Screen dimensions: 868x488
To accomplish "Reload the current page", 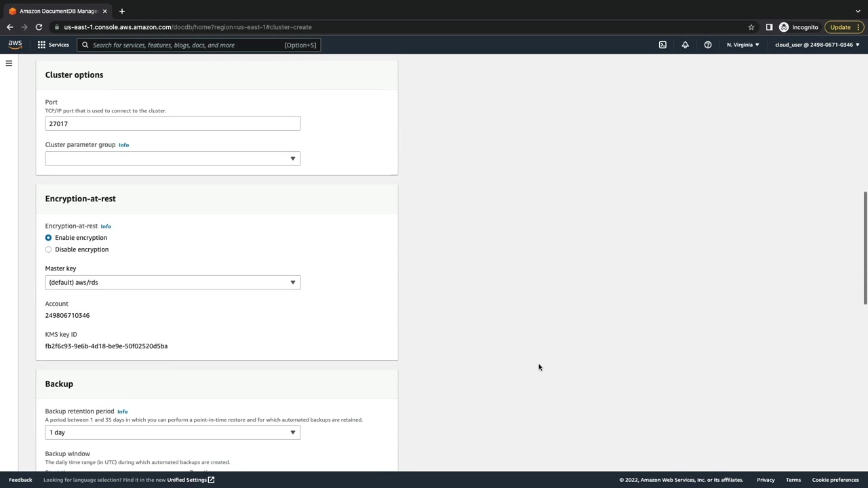I will pyautogui.click(x=39, y=27).
